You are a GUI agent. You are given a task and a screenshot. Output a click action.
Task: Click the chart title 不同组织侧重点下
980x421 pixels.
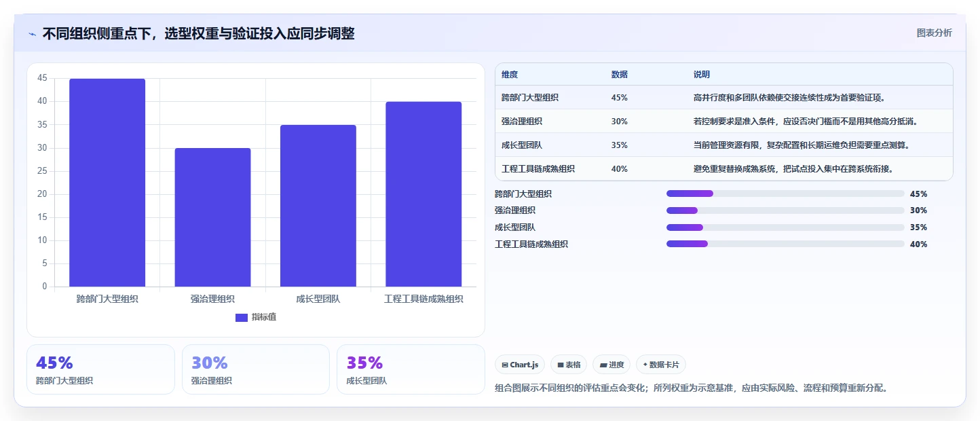[198, 33]
